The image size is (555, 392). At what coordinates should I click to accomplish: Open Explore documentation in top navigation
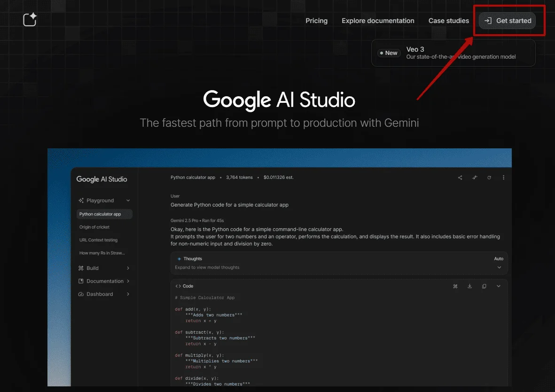pos(378,21)
